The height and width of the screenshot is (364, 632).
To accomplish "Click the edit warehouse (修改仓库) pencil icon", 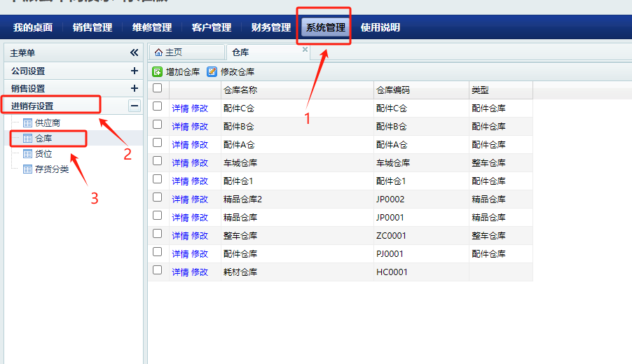I will tap(212, 71).
